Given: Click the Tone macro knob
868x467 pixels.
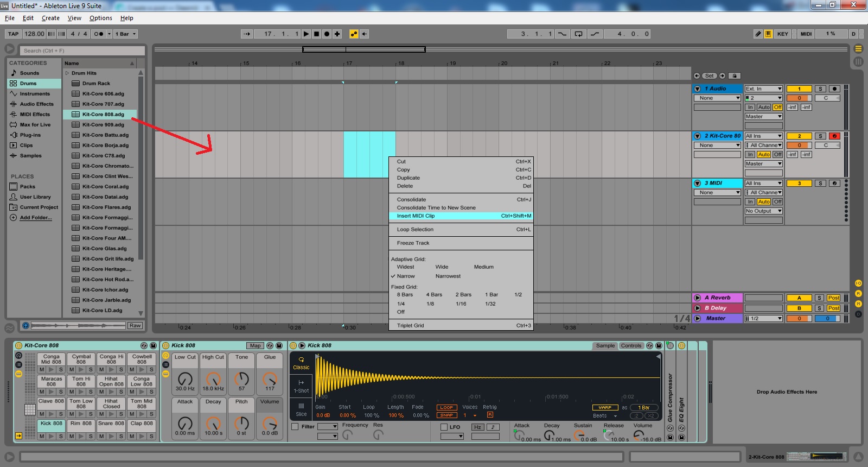Looking at the screenshot, I should (241, 378).
